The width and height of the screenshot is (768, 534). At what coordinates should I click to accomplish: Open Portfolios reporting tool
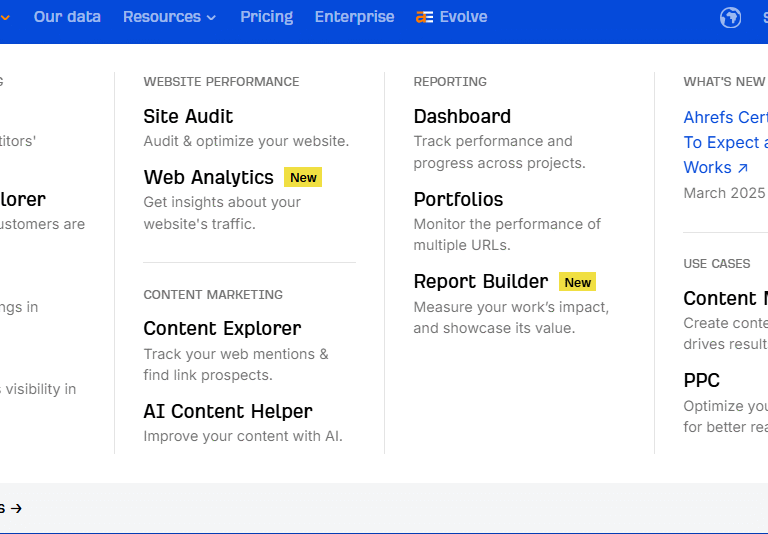coord(458,199)
